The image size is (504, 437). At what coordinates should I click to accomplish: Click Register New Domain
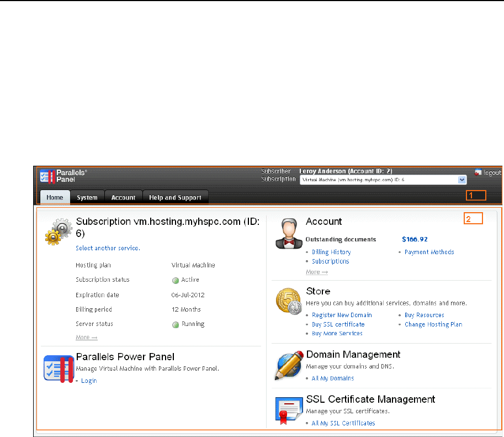click(x=342, y=315)
